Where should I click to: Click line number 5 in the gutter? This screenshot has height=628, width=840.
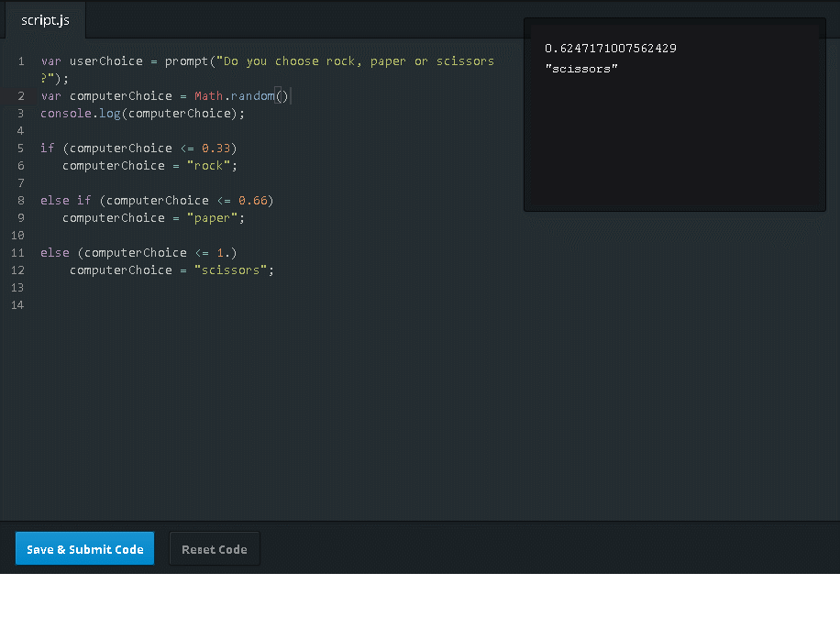coord(21,149)
